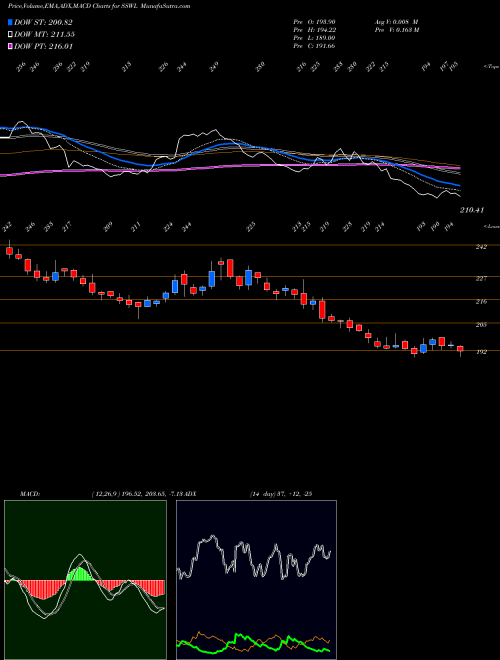Click the 'Pre H: 194.22' value

(x=314, y=29)
